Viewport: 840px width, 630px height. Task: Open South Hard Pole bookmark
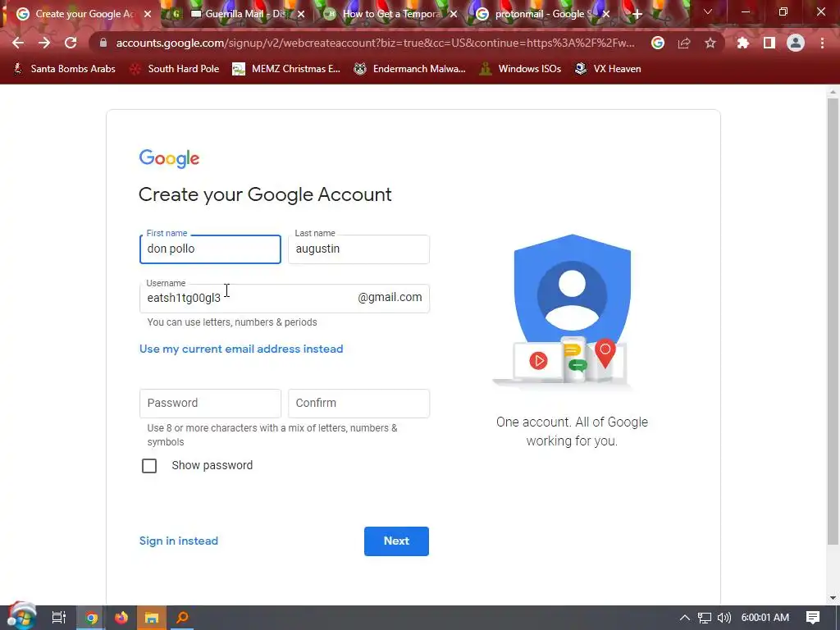click(x=175, y=69)
